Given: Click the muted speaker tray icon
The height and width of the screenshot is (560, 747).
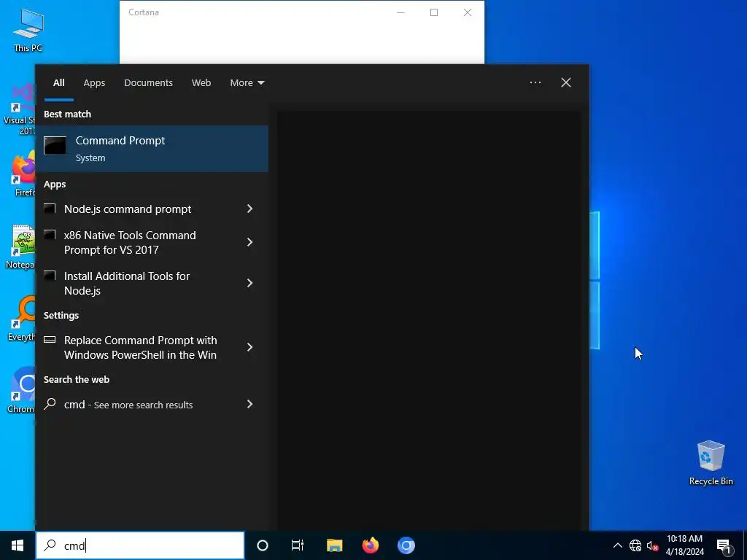Looking at the screenshot, I should coord(652,545).
